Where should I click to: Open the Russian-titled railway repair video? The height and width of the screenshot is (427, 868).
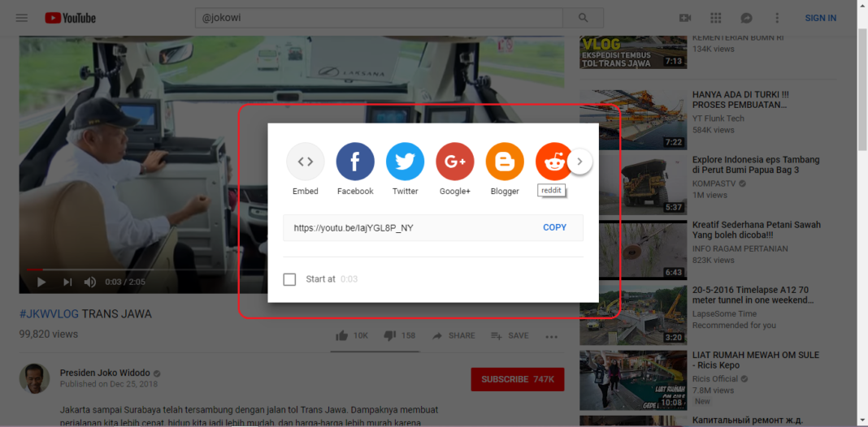pos(748,421)
